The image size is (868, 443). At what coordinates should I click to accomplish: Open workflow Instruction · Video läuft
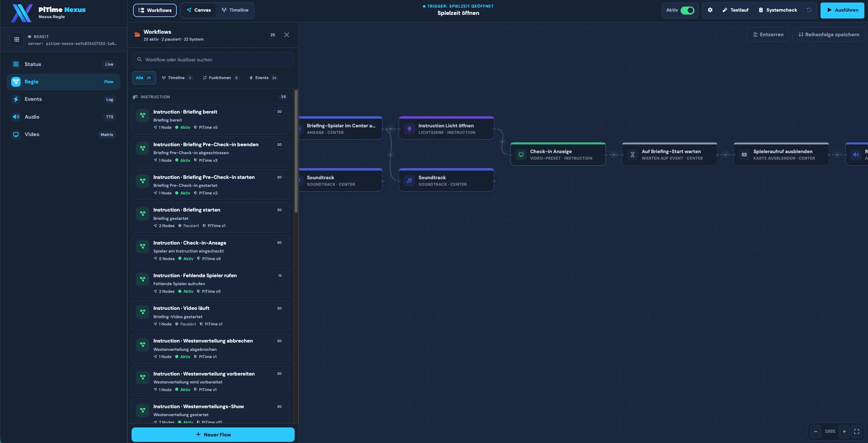pos(210,316)
